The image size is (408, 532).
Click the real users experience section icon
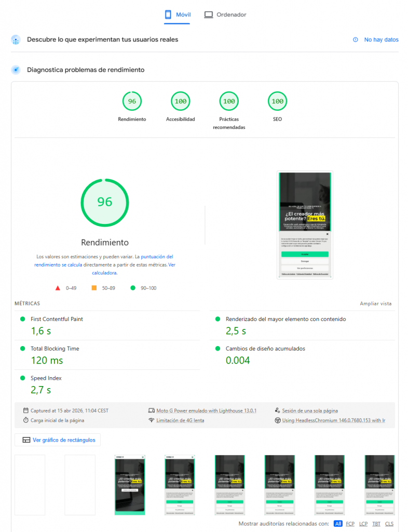(x=16, y=39)
